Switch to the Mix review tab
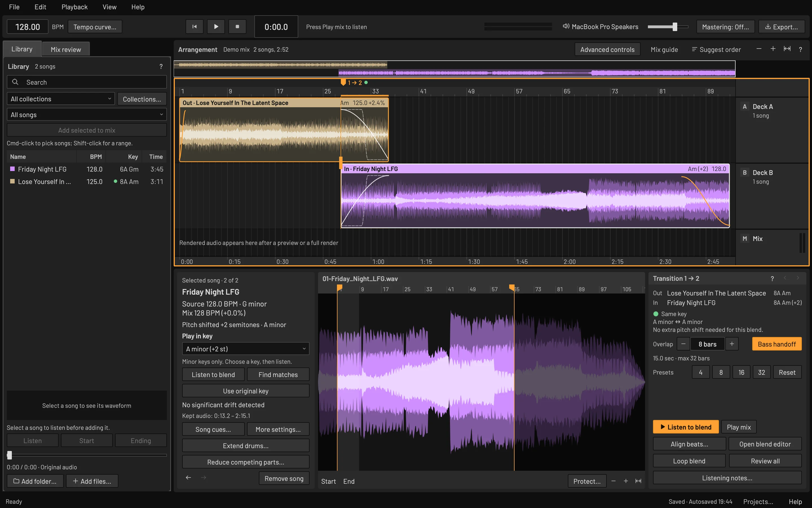The height and width of the screenshot is (508, 812). (66, 49)
